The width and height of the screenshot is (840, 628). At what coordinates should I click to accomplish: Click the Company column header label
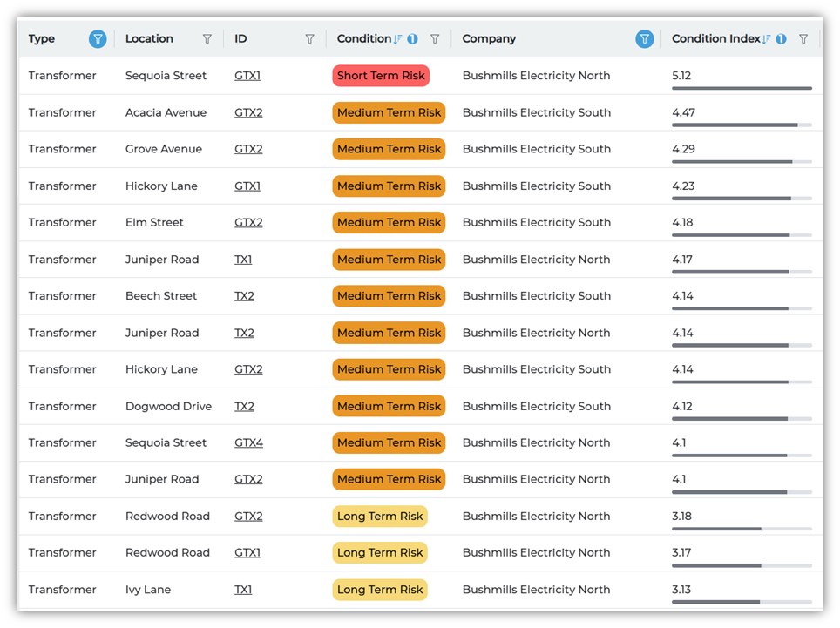tap(489, 39)
